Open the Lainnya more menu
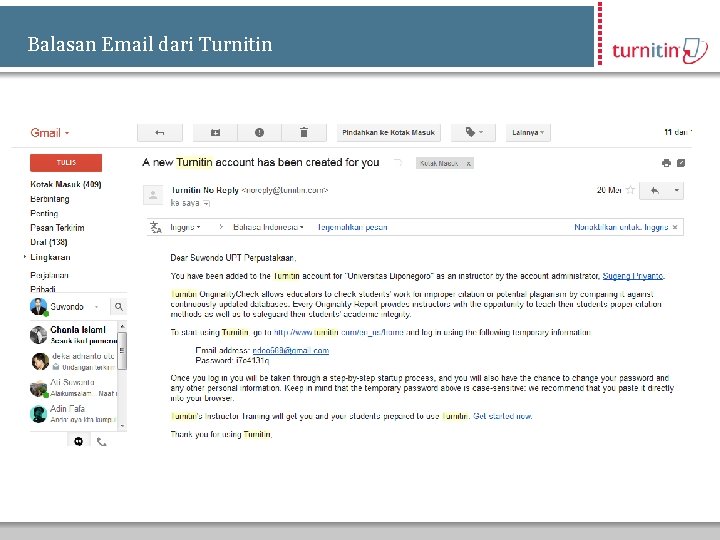The height and width of the screenshot is (540, 720). [528, 133]
